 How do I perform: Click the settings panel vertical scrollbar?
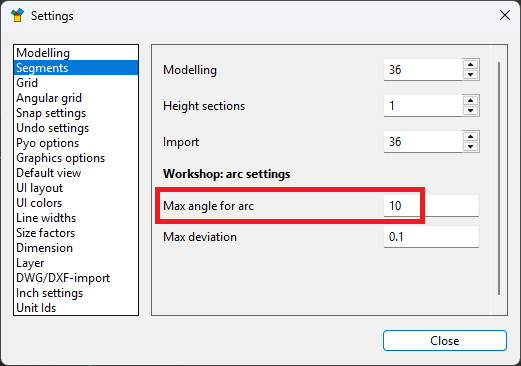point(499,178)
